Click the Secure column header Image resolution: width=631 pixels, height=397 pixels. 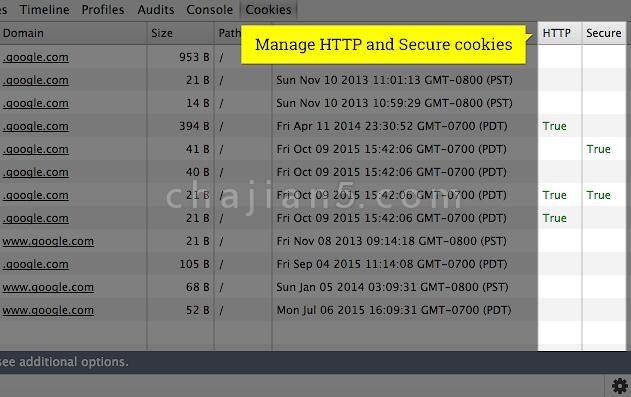click(x=604, y=33)
